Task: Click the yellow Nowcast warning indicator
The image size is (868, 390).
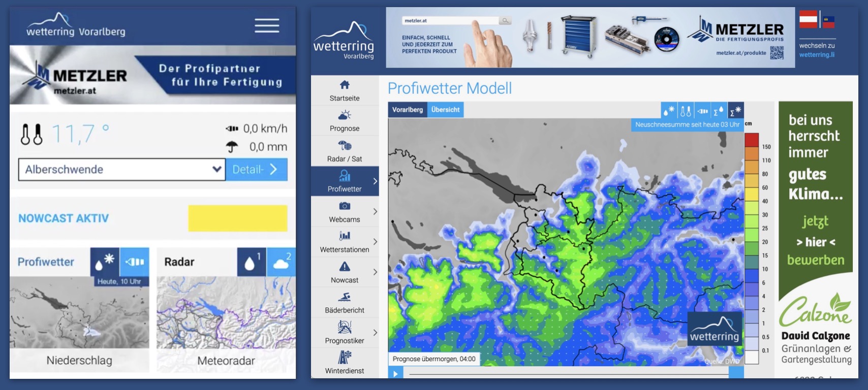Action: click(238, 218)
